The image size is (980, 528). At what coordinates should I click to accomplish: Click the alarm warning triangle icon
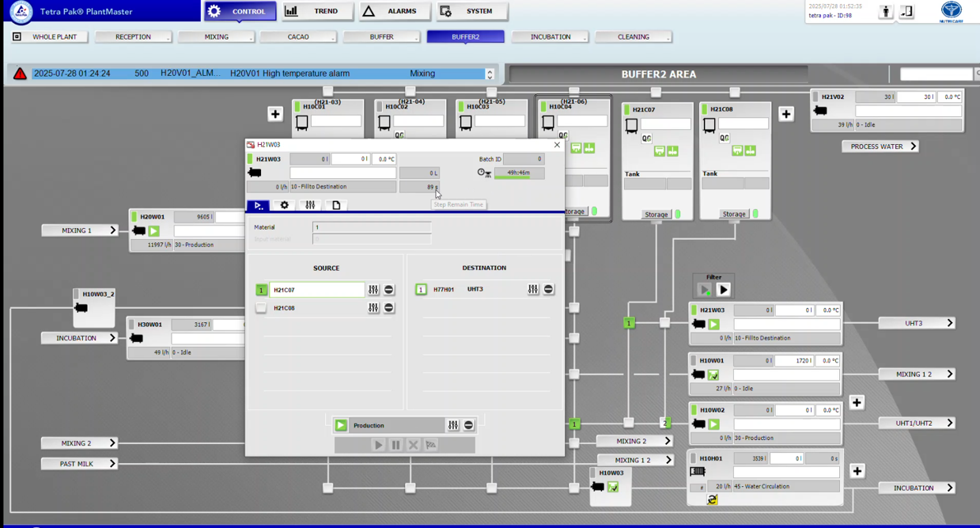pos(20,74)
